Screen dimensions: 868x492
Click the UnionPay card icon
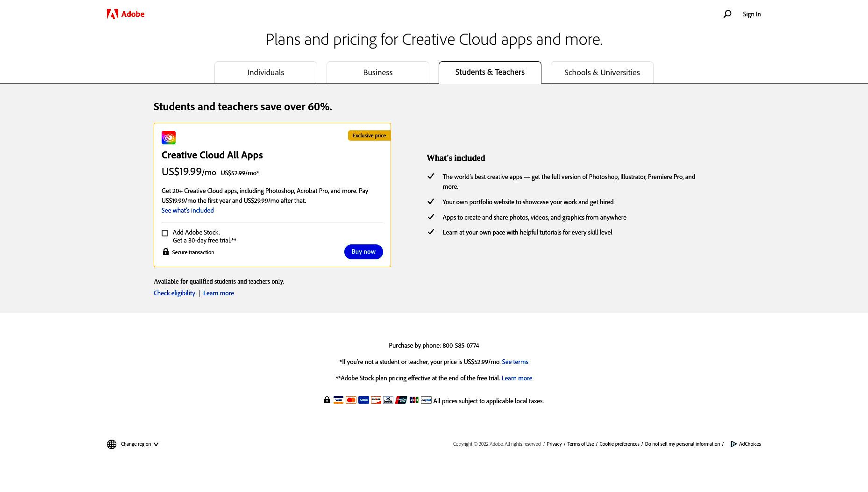pyautogui.click(x=401, y=400)
